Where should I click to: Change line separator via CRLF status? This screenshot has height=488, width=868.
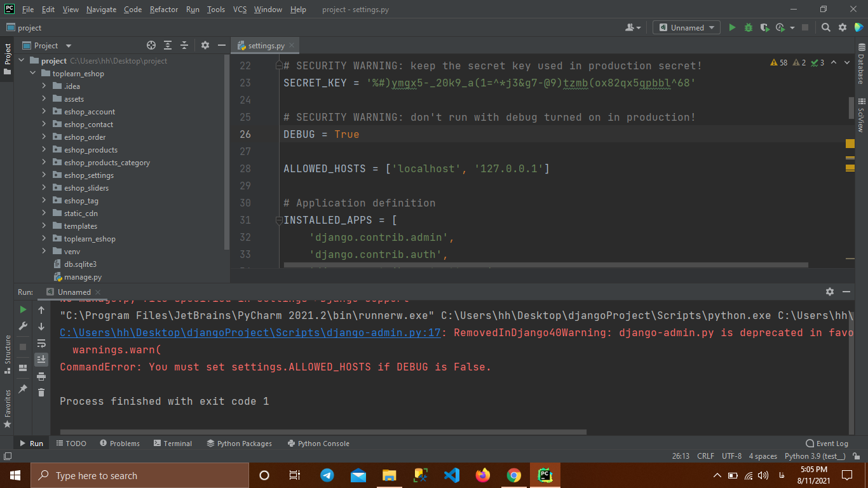(706, 456)
